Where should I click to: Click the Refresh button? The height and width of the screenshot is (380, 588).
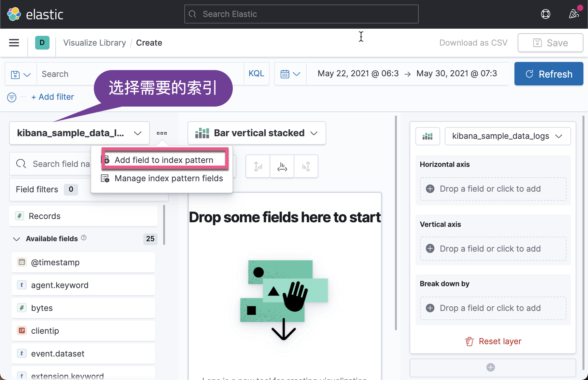(x=549, y=74)
